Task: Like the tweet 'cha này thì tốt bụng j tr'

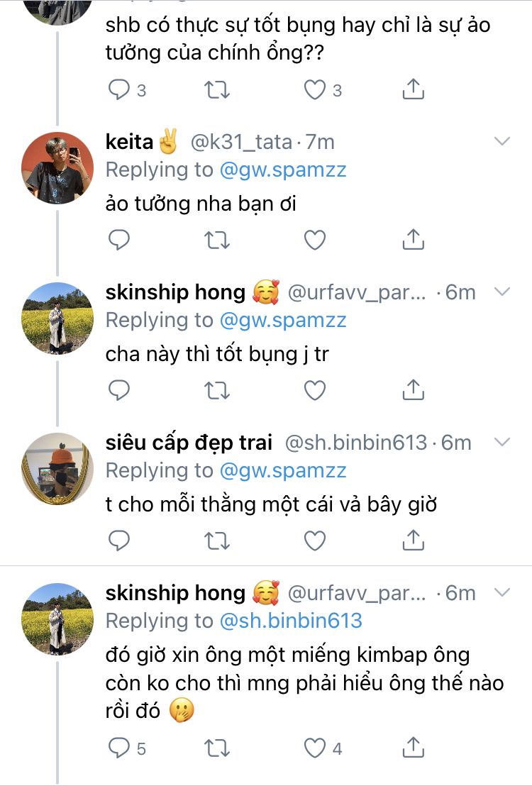Action: pyautogui.click(x=314, y=390)
